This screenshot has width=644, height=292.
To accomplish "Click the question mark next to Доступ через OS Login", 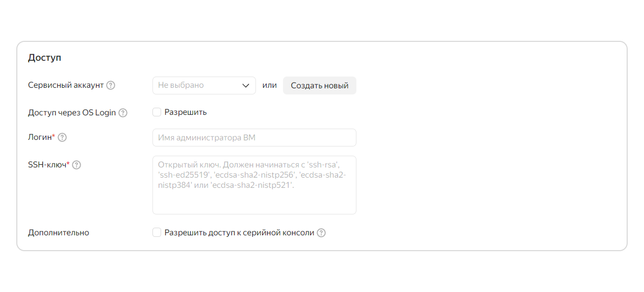I will click(x=123, y=113).
